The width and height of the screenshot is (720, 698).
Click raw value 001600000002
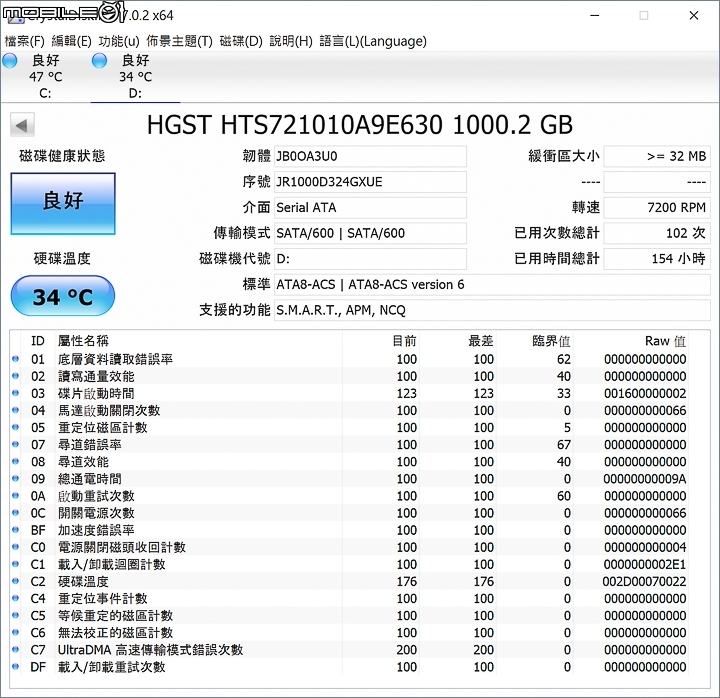pyautogui.click(x=645, y=394)
